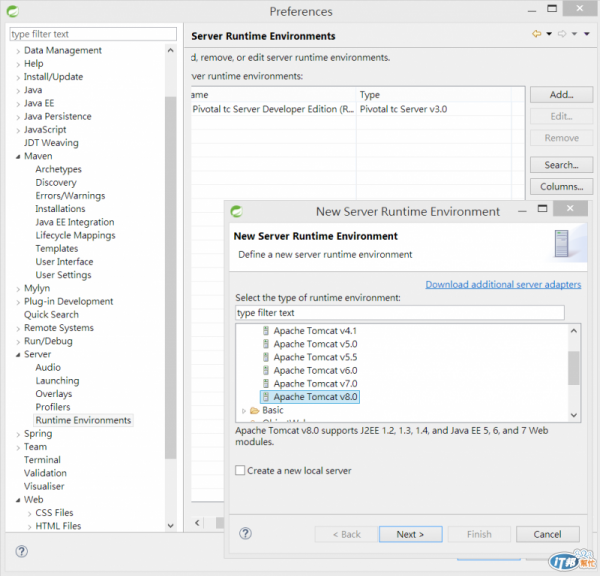600x576 pixels.
Task: Click the preferences tree scroll up arrow
Action: (171, 50)
